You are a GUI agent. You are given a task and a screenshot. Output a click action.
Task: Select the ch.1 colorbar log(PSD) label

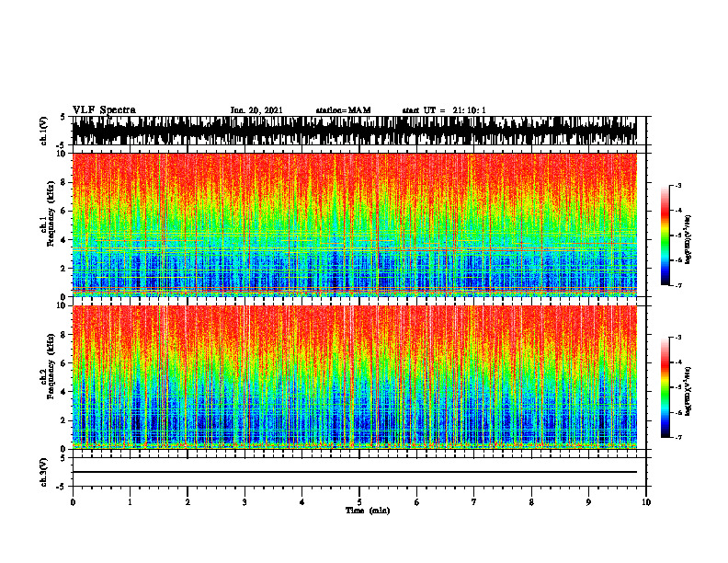(688, 239)
